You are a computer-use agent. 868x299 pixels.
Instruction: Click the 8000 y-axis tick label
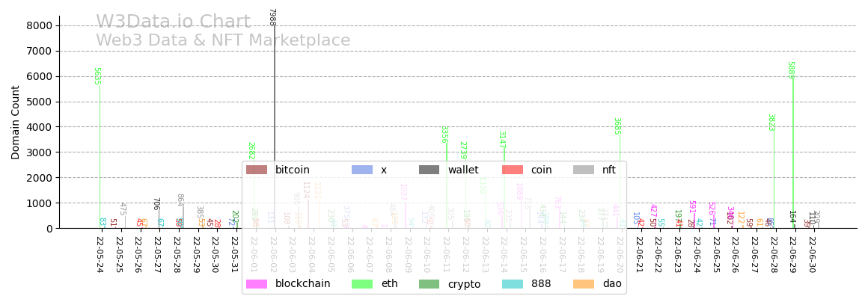38,25
